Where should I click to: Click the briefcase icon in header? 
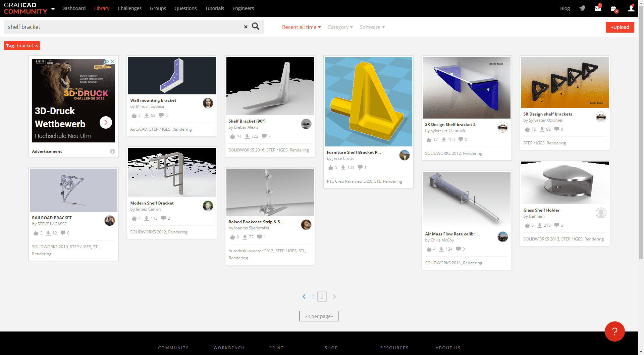pos(613,8)
